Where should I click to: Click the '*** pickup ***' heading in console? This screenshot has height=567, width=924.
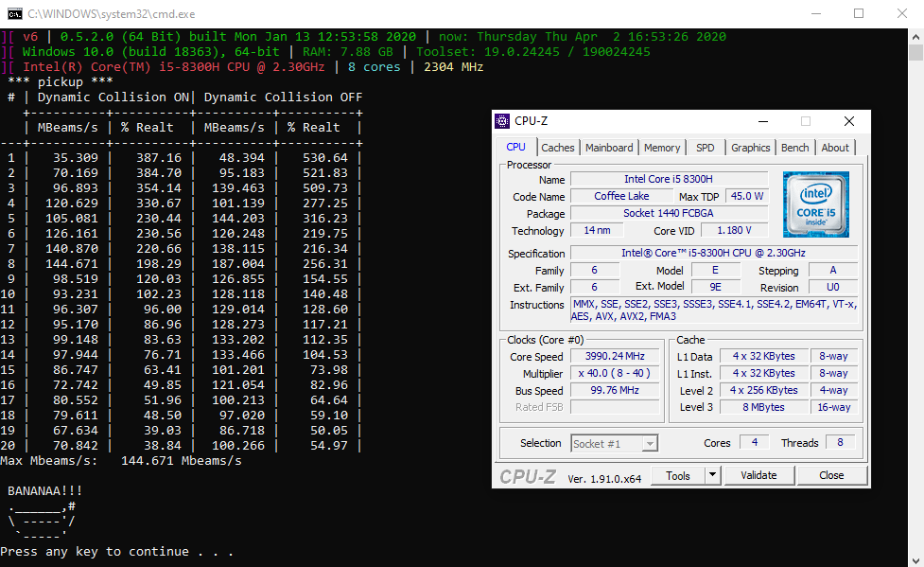click(61, 82)
